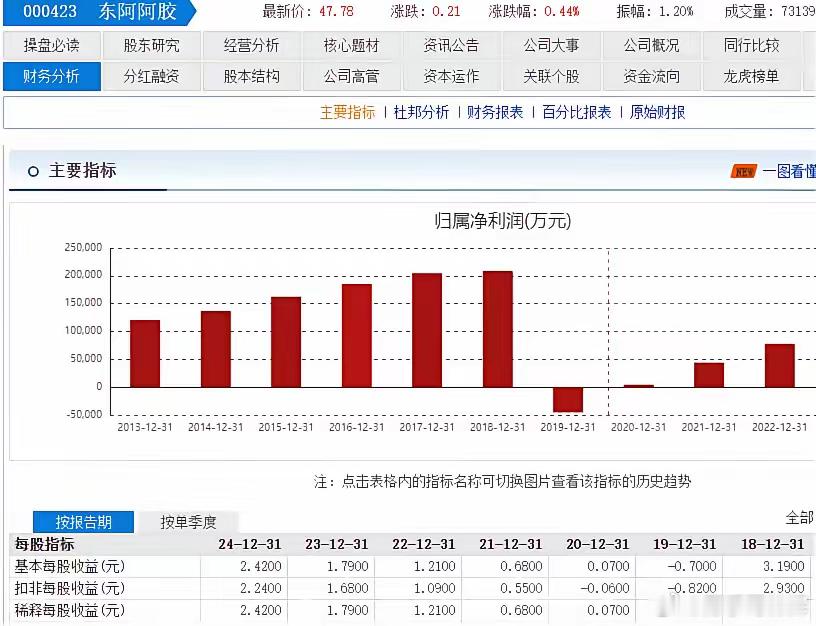Click the 2022-12-31 profit bar

(x=780, y=365)
